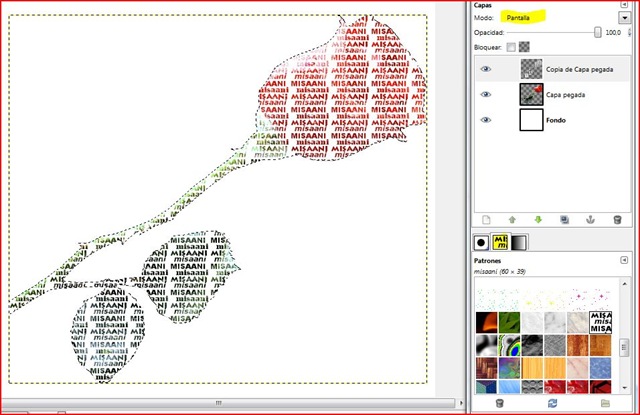Hide the Copia de Capa pegada layer
The height and width of the screenshot is (415, 640).
click(485, 69)
